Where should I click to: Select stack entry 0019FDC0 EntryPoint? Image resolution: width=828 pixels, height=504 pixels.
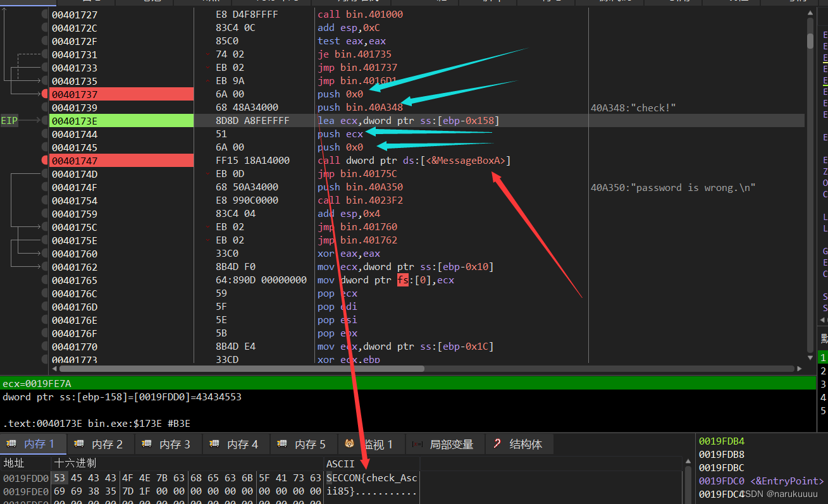tap(762, 481)
